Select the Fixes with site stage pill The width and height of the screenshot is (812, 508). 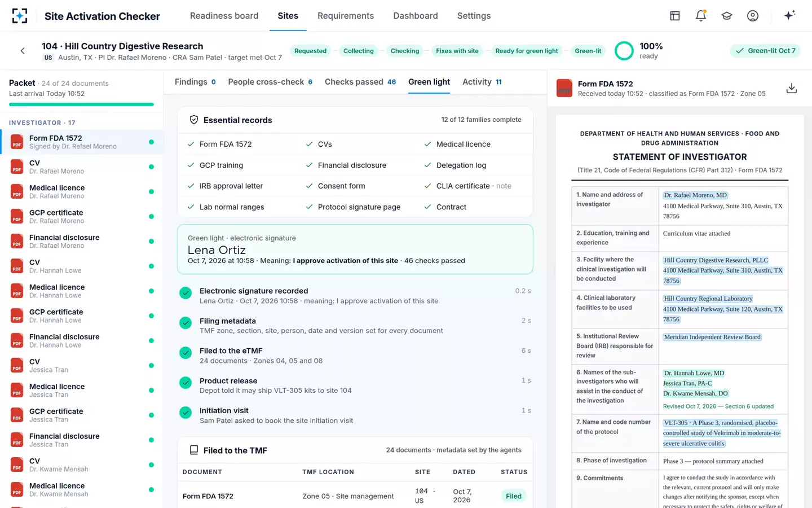point(457,51)
